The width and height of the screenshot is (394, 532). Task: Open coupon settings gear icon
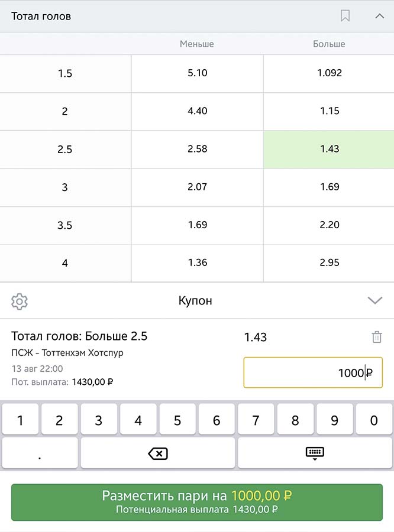tap(20, 301)
